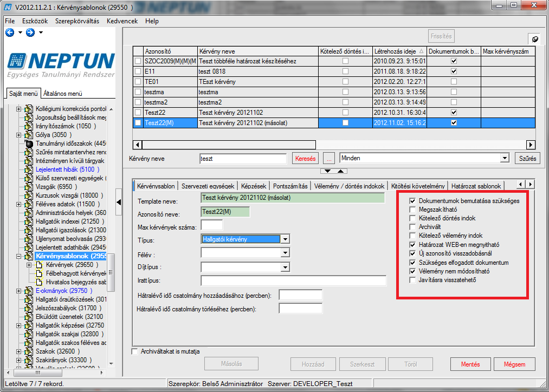Click the blue back navigation arrow

[10, 32]
